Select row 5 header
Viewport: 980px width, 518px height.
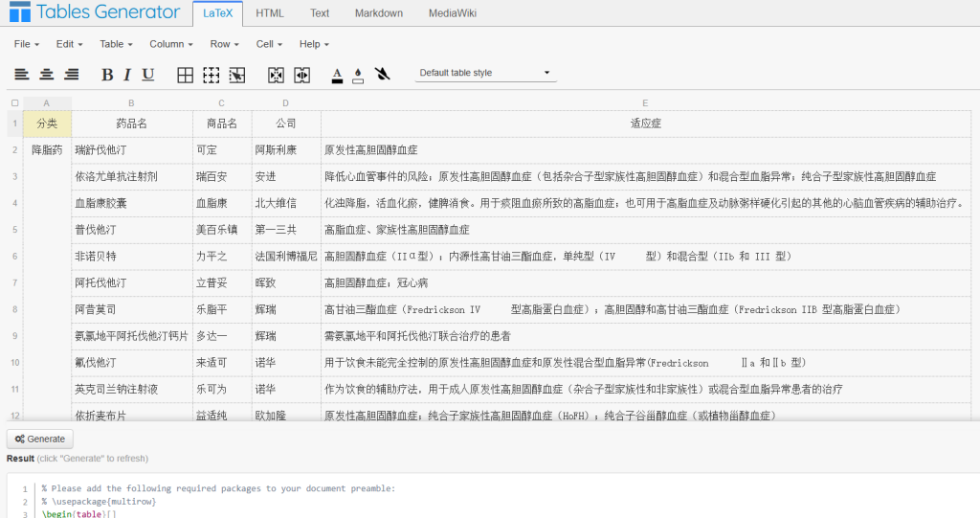point(15,230)
